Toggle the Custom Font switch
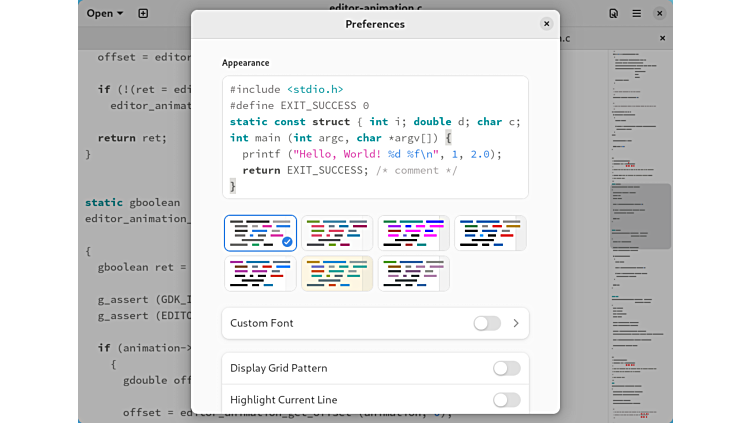This screenshot has height=423, width=752. [x=486, y=323]
